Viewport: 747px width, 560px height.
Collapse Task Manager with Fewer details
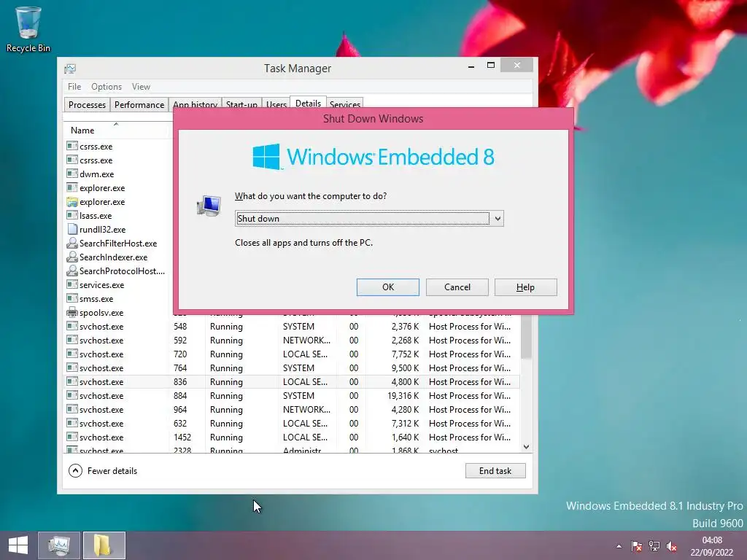click(103, 471)
